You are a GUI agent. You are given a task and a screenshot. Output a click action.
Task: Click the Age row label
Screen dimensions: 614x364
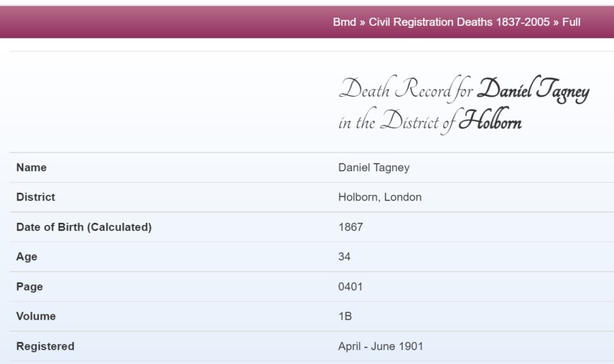pos(27,257)
